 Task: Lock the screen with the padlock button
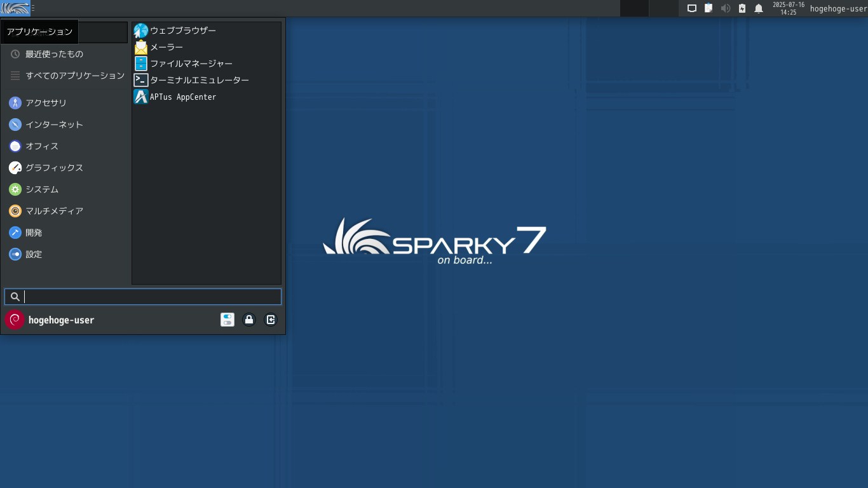[249, 320]
